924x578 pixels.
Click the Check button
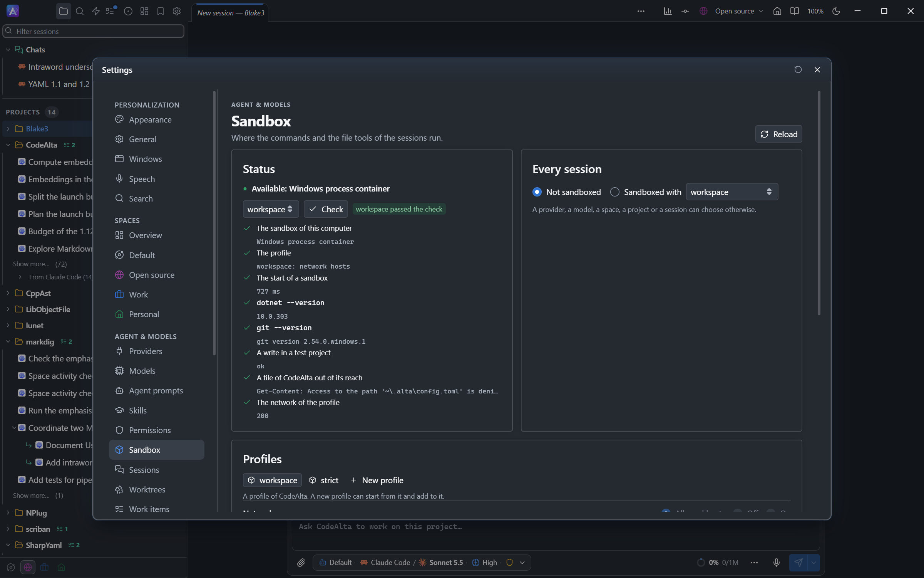[326, 209]
